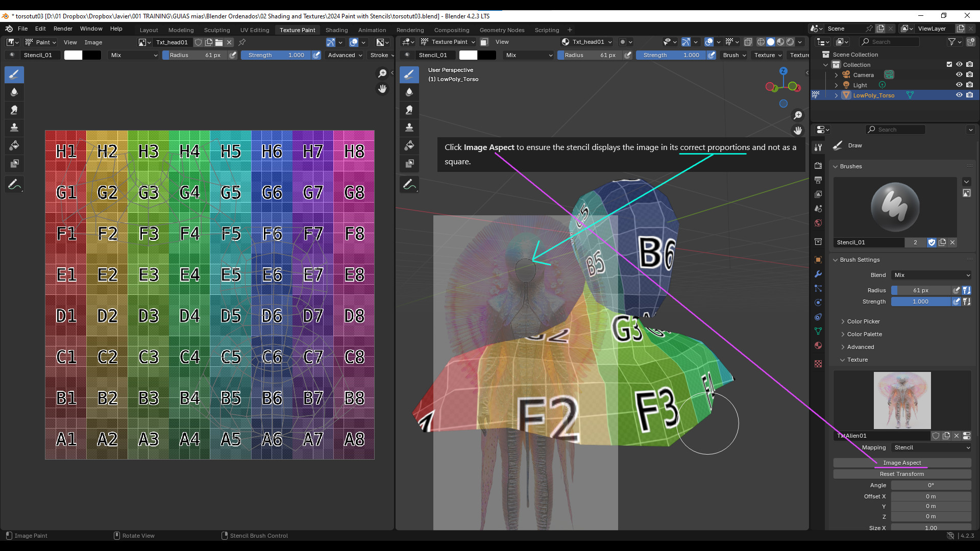The image size is (980, 551).
Task: Open the View Layer properties tab
Action: [818, 194]
